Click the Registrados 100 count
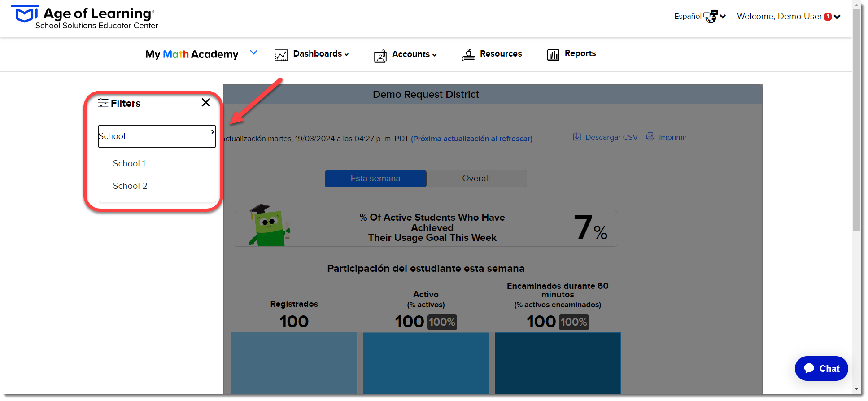The image size is (868, 401). point(294,322)
